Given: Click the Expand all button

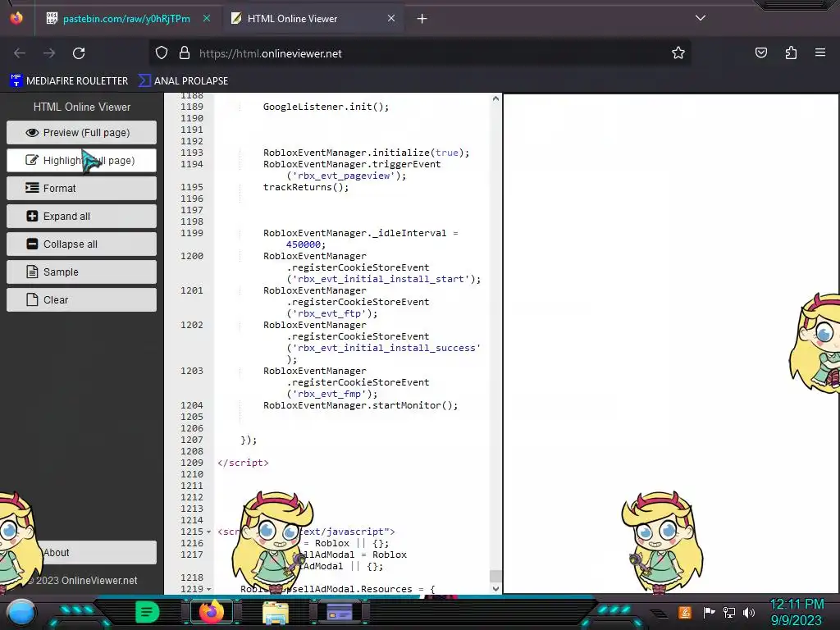Looking at the screenshot, I should click(x=81, y=216).
